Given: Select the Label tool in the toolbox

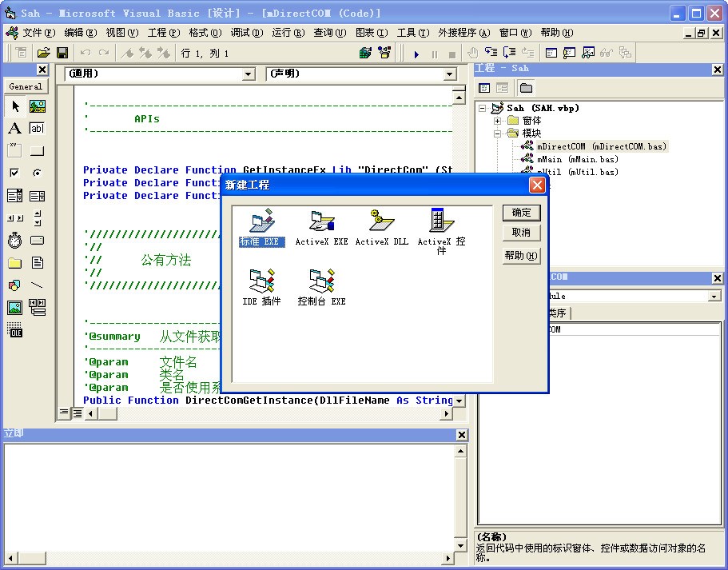Looking at the screenshot, I should click(x=15, y=129).
